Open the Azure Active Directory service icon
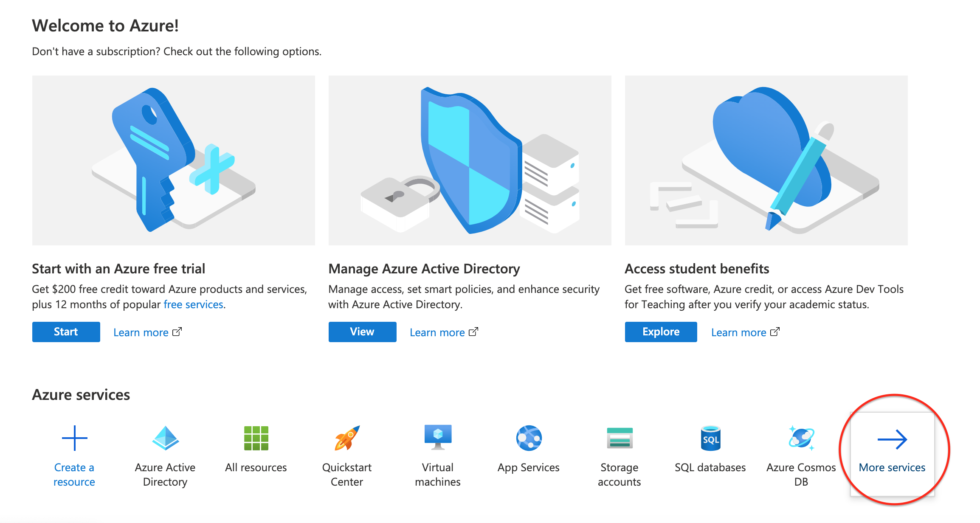 tap(165, 438)
